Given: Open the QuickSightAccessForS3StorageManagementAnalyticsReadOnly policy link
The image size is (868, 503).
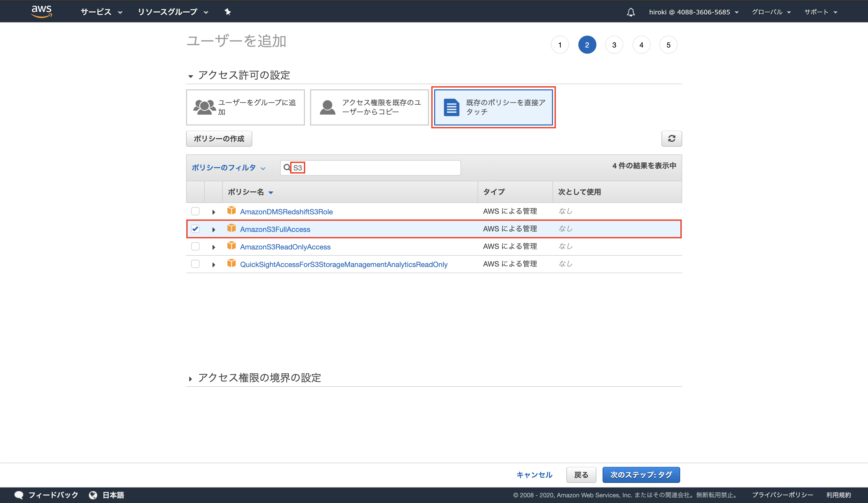Looking at the screenshot, I should point(343,264).
